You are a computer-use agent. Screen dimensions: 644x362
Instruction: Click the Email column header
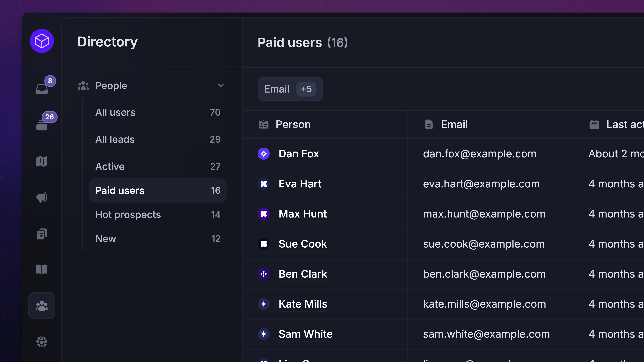coord(454,124)
